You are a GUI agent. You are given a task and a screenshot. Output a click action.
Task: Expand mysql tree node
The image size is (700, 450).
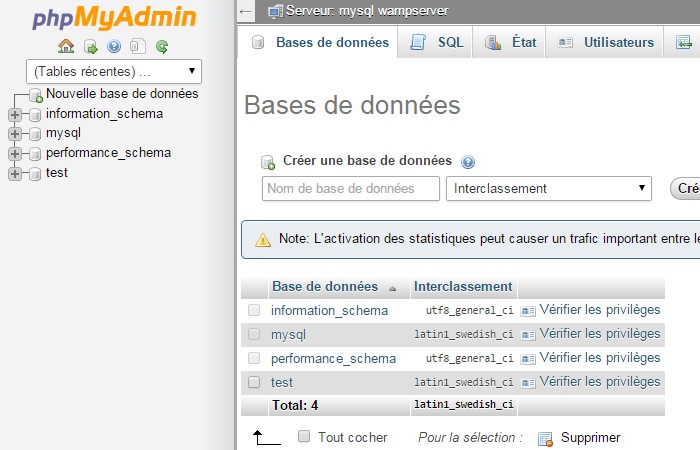[x=15, y=134]
